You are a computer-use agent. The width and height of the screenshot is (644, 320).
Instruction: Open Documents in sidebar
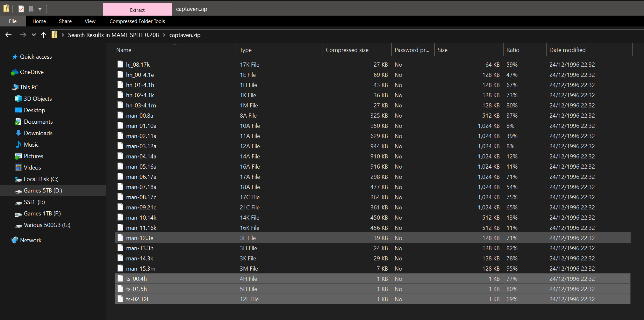tap(38, 121)
